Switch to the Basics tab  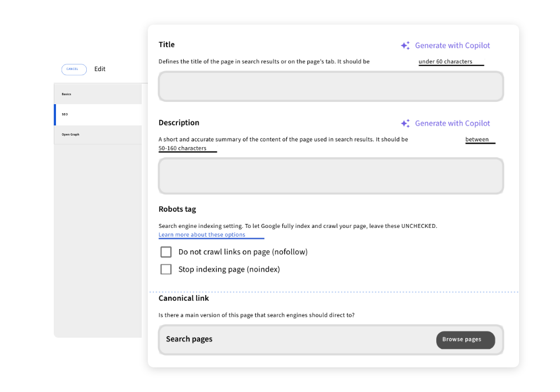[x=98, y=94]
